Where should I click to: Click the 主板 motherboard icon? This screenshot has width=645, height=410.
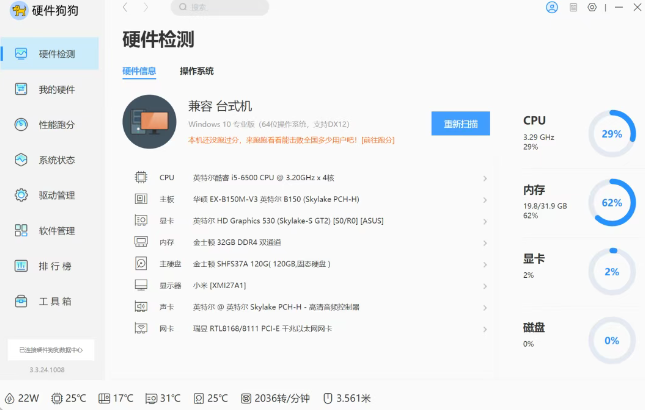pyautogui.click(x=141, y=199)
